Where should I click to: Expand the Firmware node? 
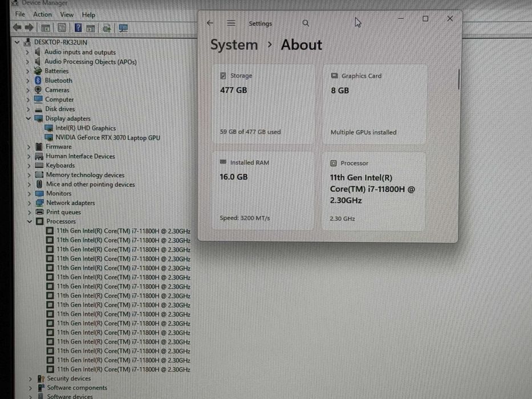click(29, 147)
